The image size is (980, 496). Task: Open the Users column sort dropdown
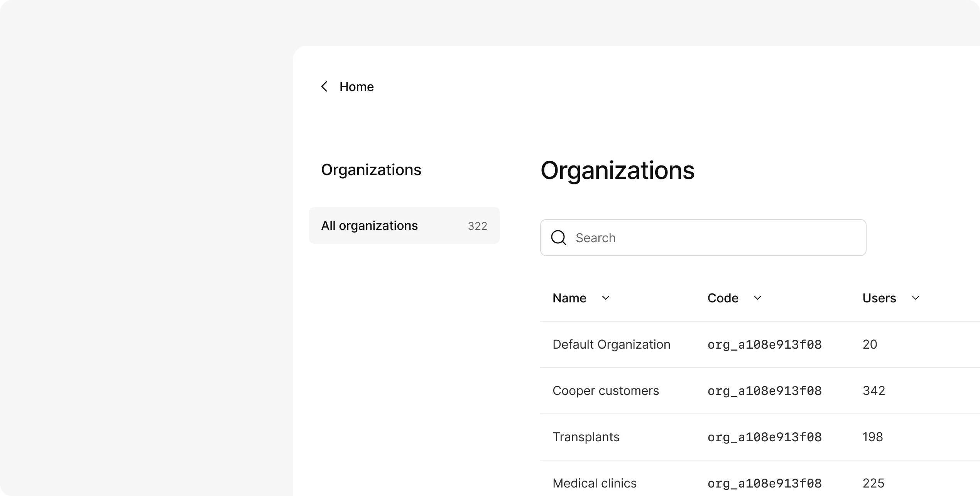pos(916,298)
